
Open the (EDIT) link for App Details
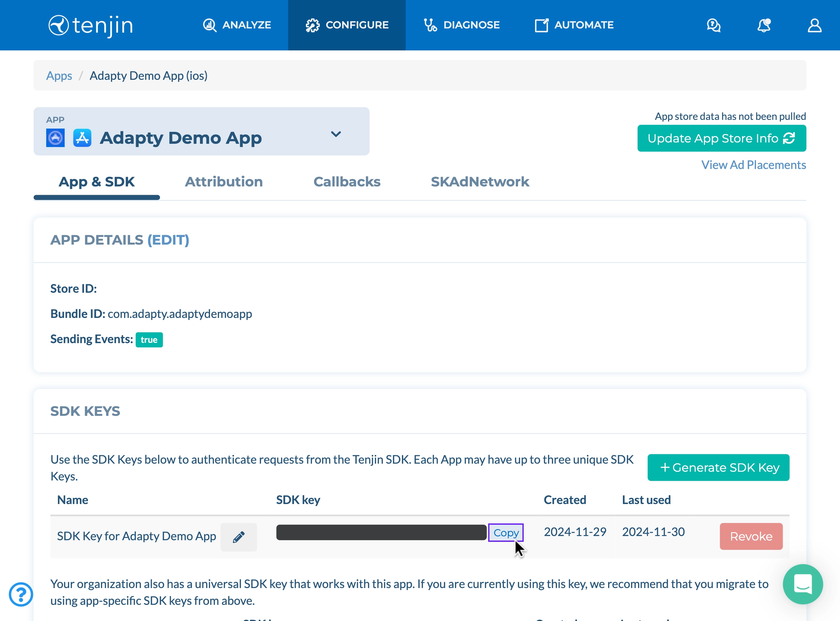168,240
